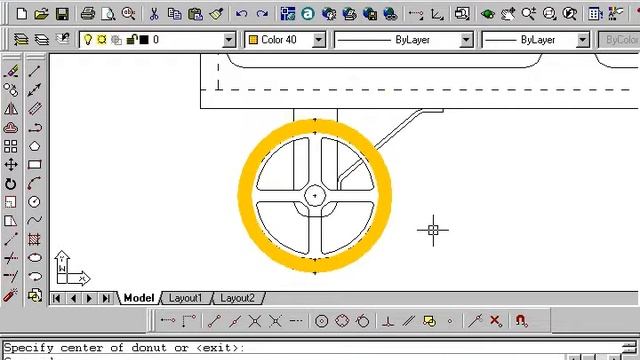Screen dimensions: 640x360
Task: Click the Tangent object snap
Action: click(362, 321)
